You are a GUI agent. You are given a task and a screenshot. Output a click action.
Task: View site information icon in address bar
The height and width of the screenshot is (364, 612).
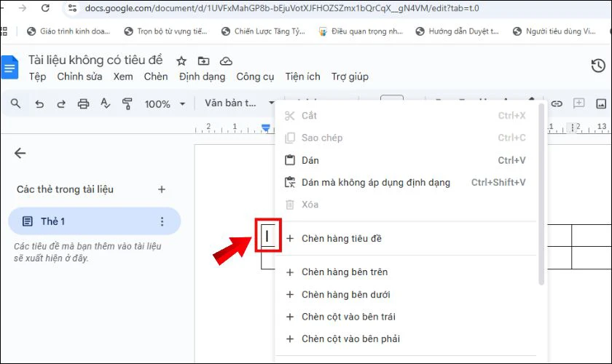pos(72,8)
